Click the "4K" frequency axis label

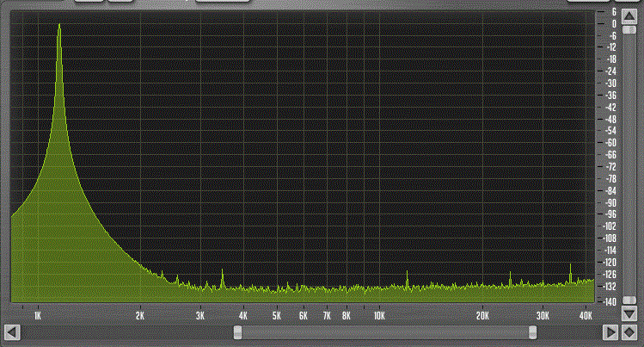[243, 316]
